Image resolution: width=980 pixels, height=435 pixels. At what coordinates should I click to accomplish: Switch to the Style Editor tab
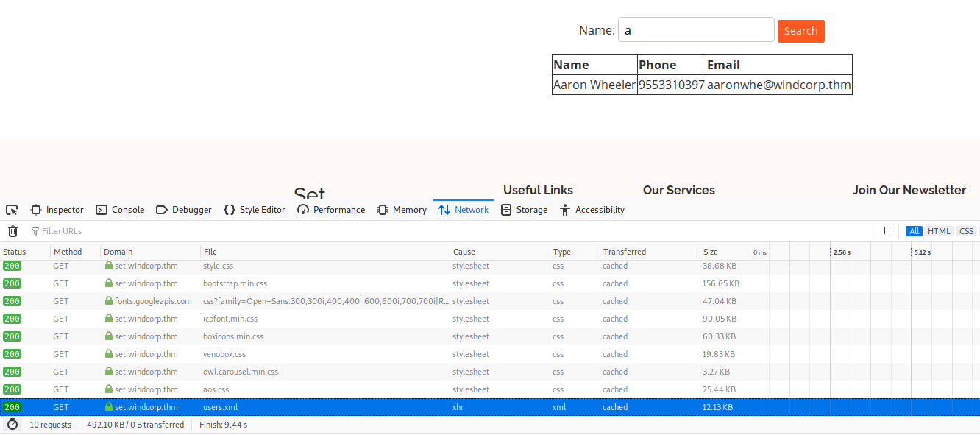[255, 210]
